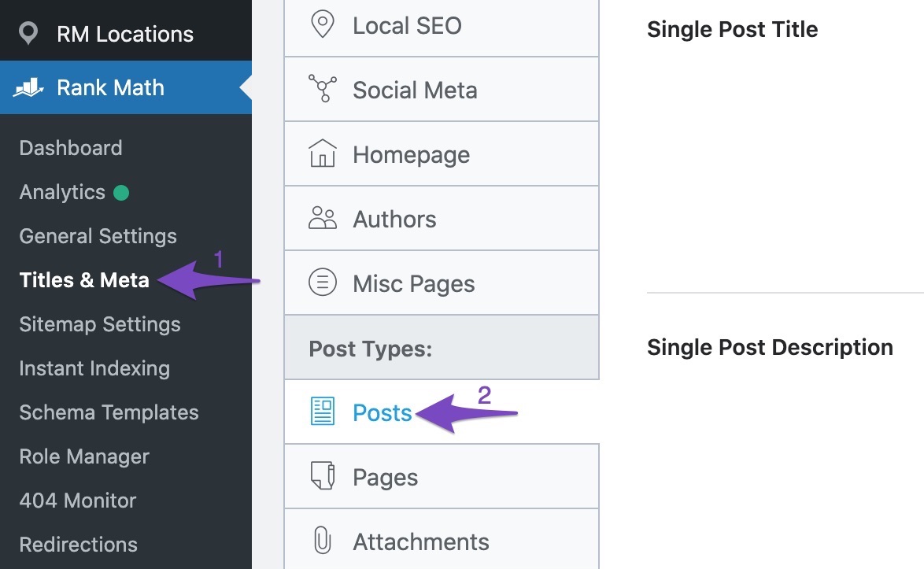Click the Pages icon

[323, 476]
